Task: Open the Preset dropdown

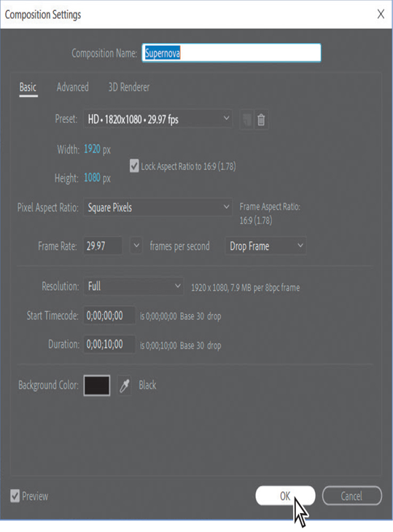Action: coord(157,119)
